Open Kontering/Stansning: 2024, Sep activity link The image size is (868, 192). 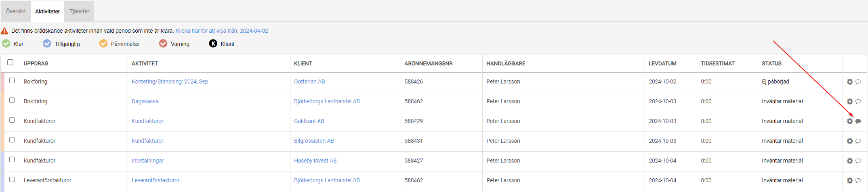coord(170,81)
